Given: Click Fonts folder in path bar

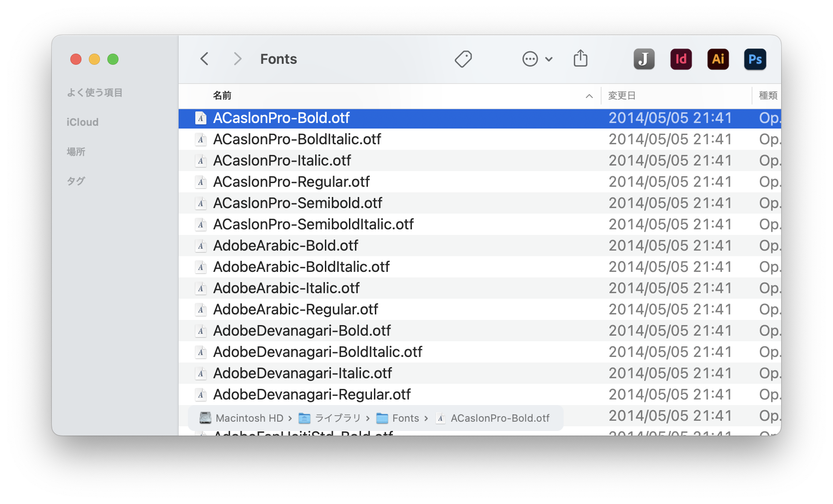Looking at the screenshot, I should pos(405,418).
